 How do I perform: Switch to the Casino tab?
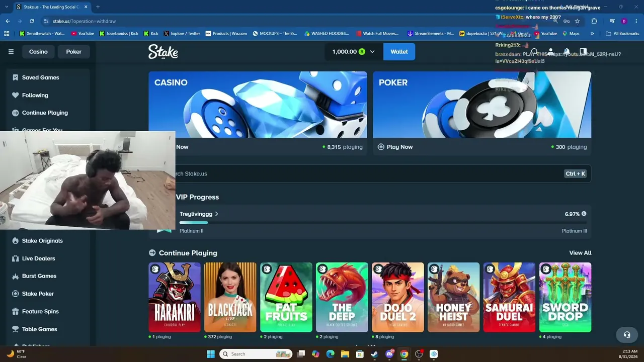coord(38,52)
